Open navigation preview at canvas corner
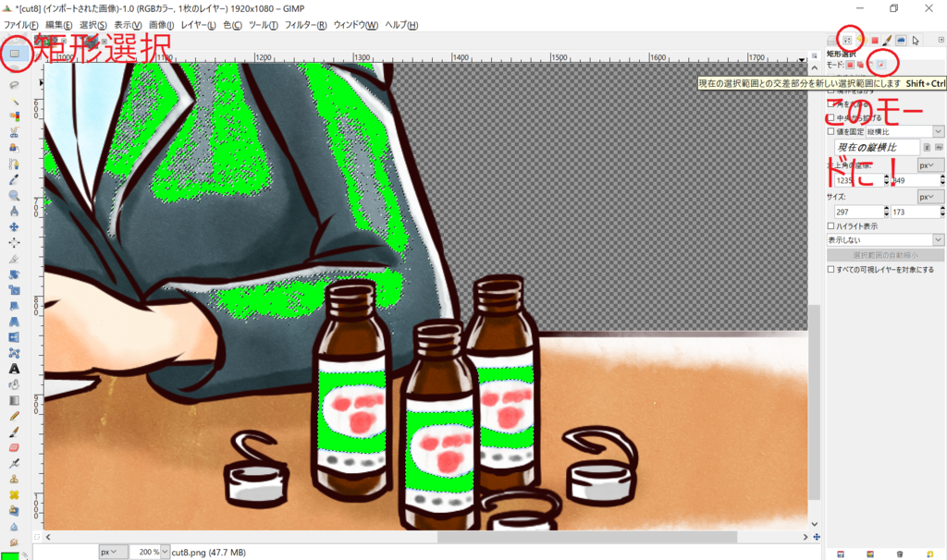 pyautogui.click(x=816, y=537)
